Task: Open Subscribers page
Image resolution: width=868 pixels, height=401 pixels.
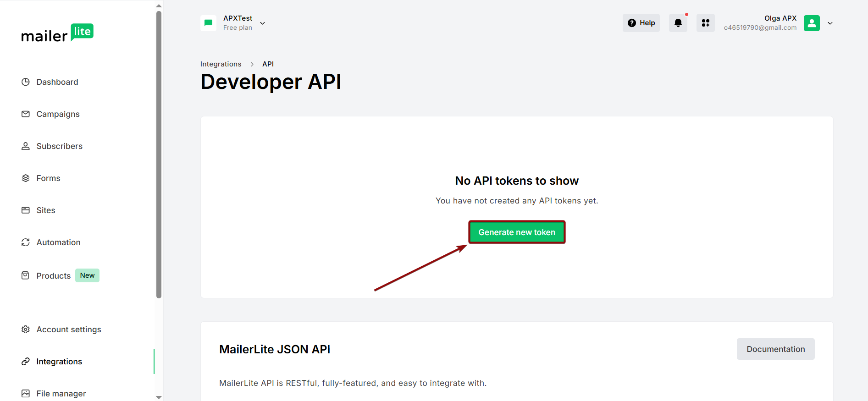Action: pyautogui.click(x=60, y=146)
